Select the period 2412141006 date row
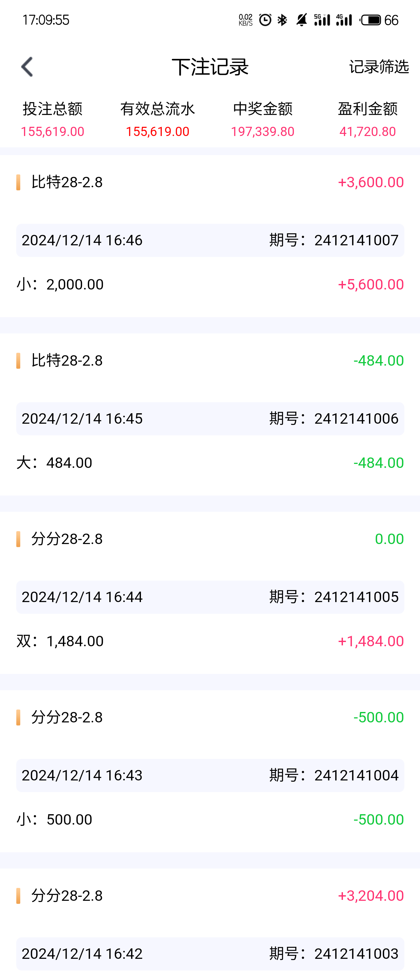The image size is (420, 980). coord(210,418)
